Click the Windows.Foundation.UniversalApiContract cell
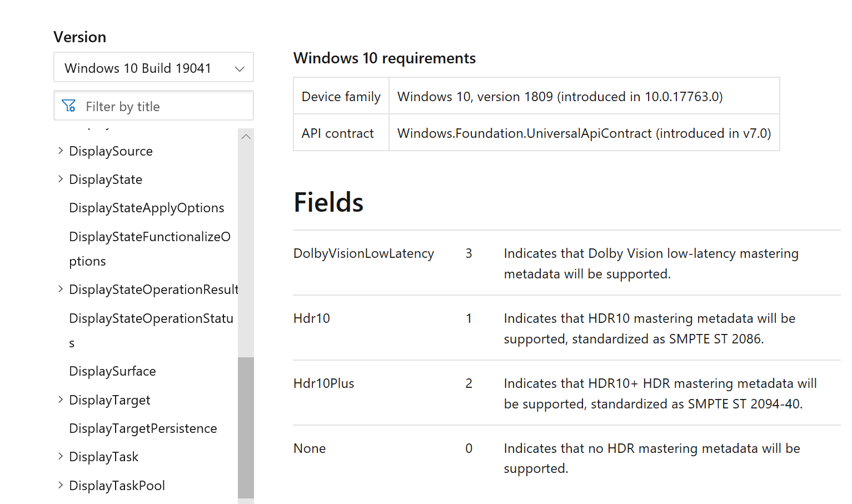The width and height of the screenshot is (852, 504). (x=584, y=133)
